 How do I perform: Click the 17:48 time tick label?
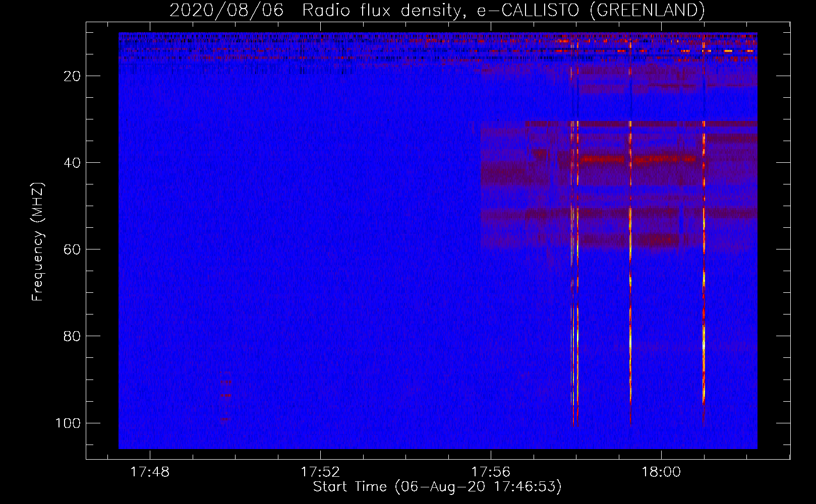click(x=150, y=472)
